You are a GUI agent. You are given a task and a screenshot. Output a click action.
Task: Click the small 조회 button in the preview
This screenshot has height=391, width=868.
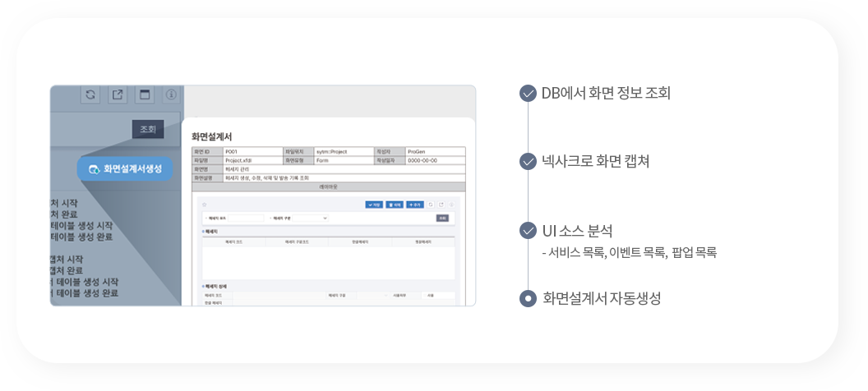442,218
